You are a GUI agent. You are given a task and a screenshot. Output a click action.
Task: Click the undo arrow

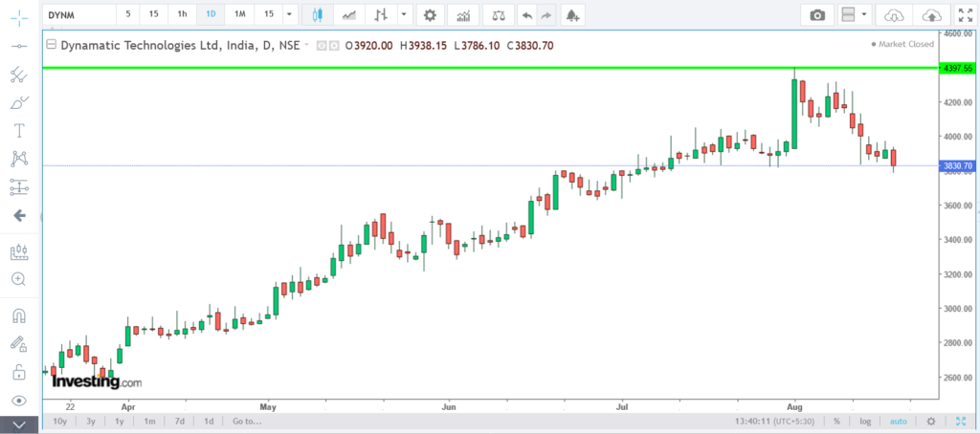tap(527, 15)
